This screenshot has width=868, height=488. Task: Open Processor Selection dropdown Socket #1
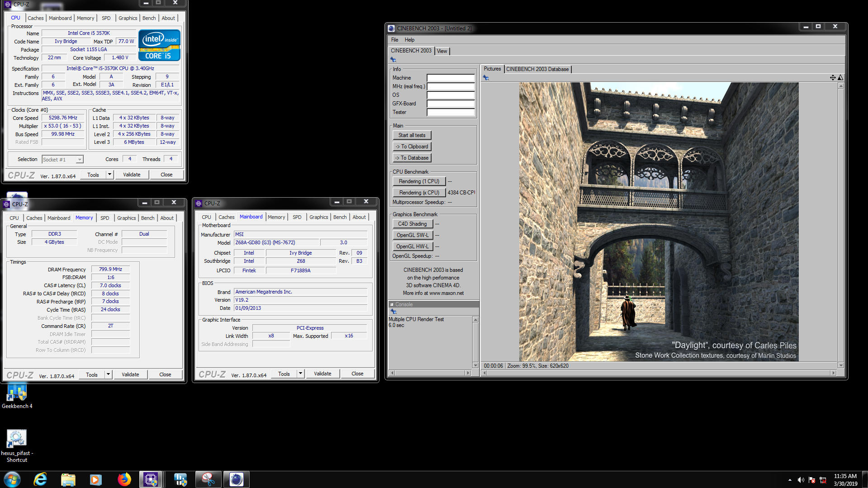80,160
